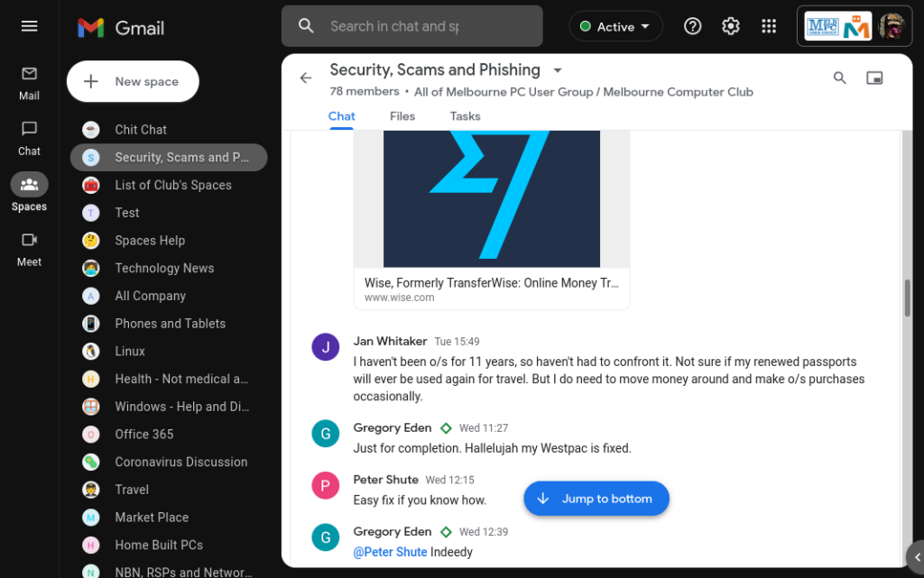
Task: Open the Office 365 space
Action: 169,435
